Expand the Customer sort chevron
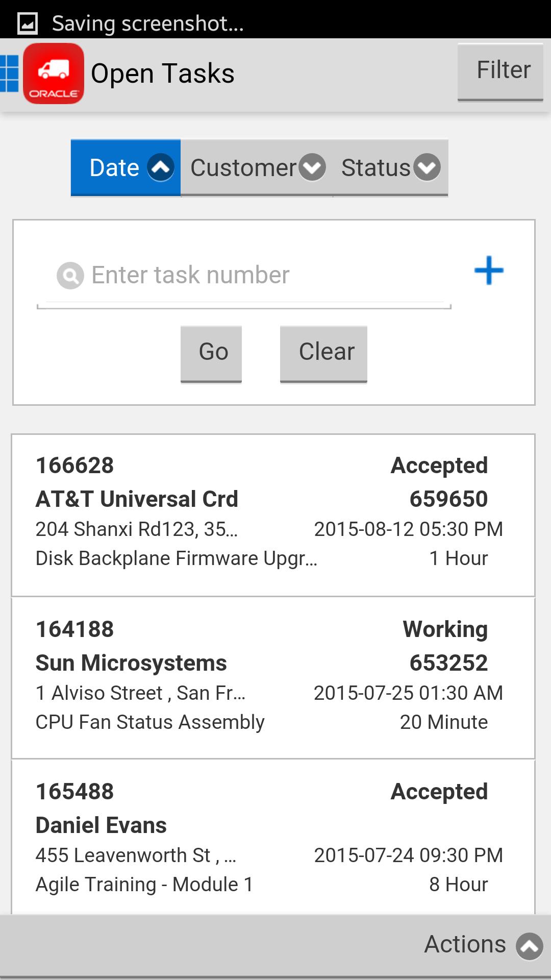 pos(312,167)
